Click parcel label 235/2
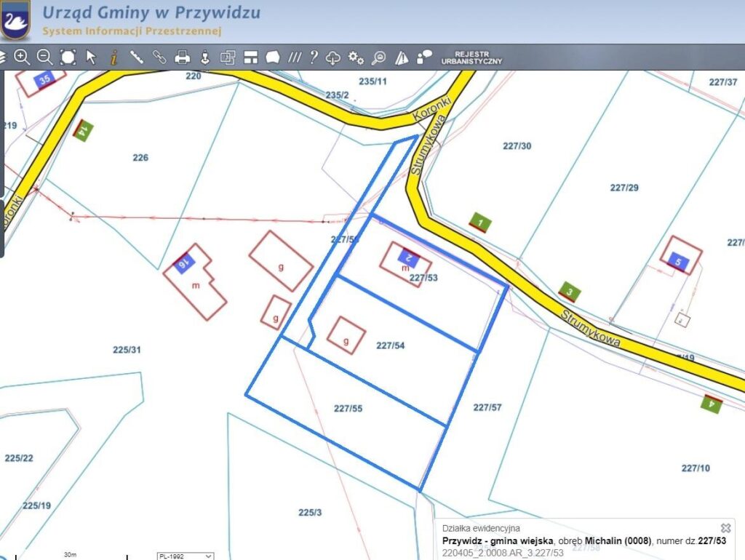The height and width of the screenshot is (560, 745). coord(337,95)
